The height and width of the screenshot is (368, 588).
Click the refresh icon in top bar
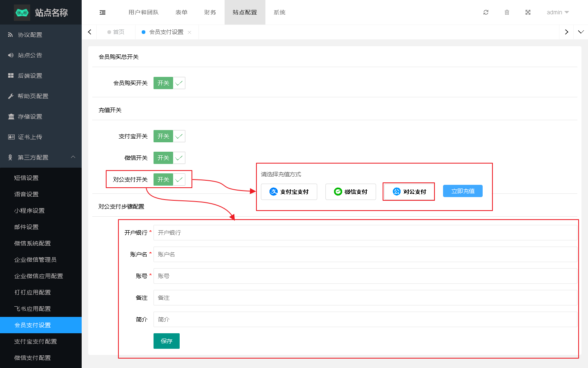click(486, 12)
